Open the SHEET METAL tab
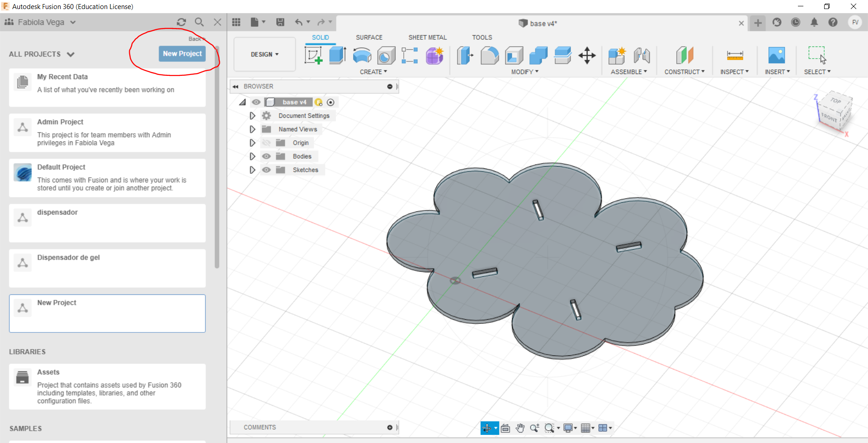The width and height of the screenshot is (868, 443). coord(427,37)
